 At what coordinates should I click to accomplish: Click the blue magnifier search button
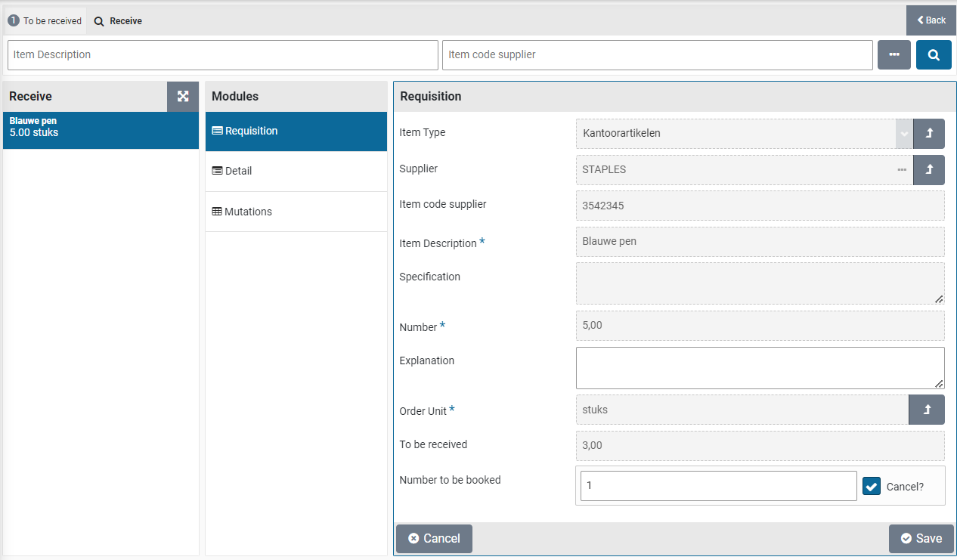934,55
